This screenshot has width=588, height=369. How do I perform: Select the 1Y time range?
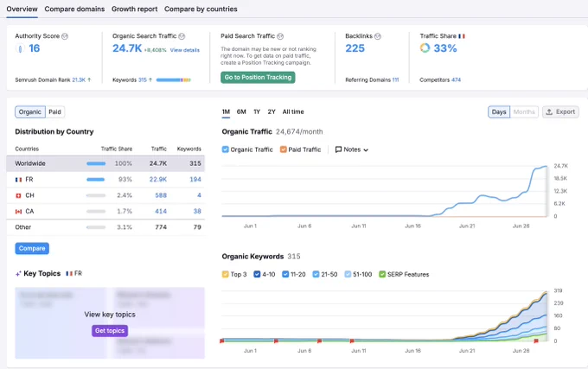point(257,112)
